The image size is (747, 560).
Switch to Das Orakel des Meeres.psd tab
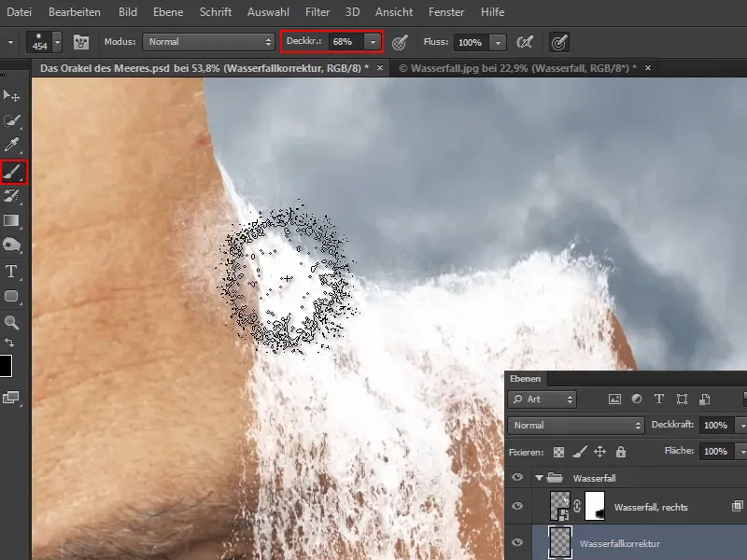(x=204, y=68)
